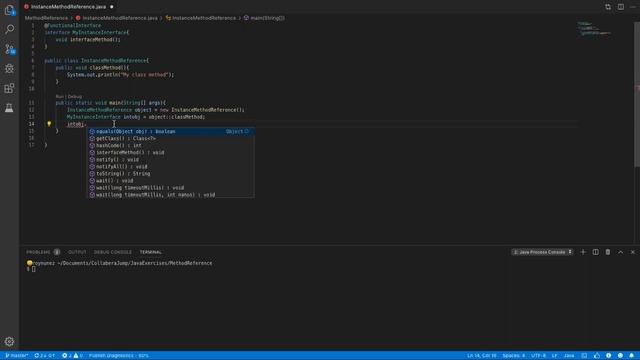Kill the terminal with trash icon
This screenshot has width=640, height=360.
click(608, 252)
